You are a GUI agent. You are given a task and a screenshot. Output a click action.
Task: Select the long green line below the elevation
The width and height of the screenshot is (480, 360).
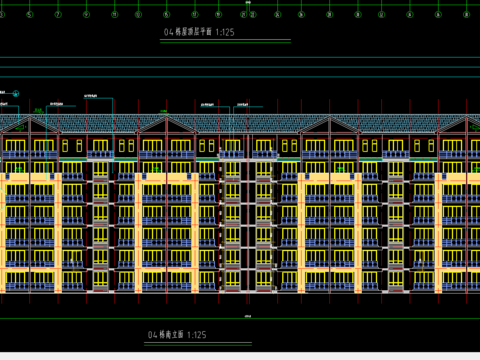pos(240,319)
